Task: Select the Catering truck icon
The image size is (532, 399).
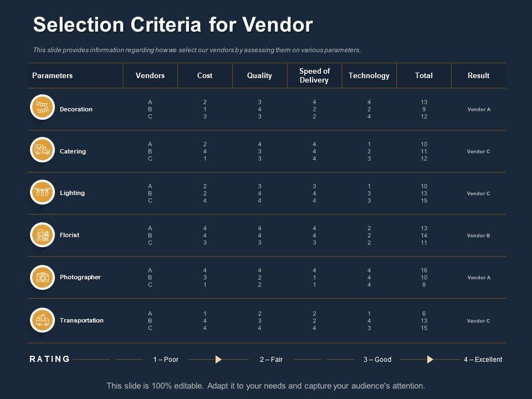Action: point(42,150)
